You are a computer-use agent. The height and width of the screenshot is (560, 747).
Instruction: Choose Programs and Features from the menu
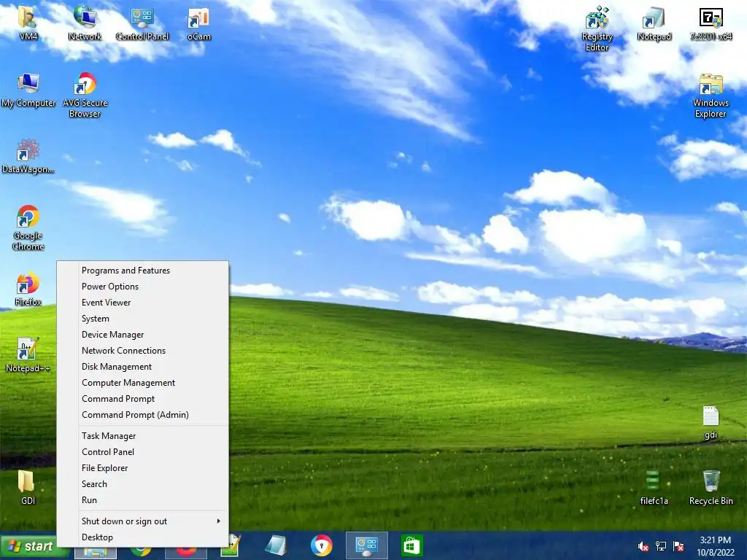(142, 271)
